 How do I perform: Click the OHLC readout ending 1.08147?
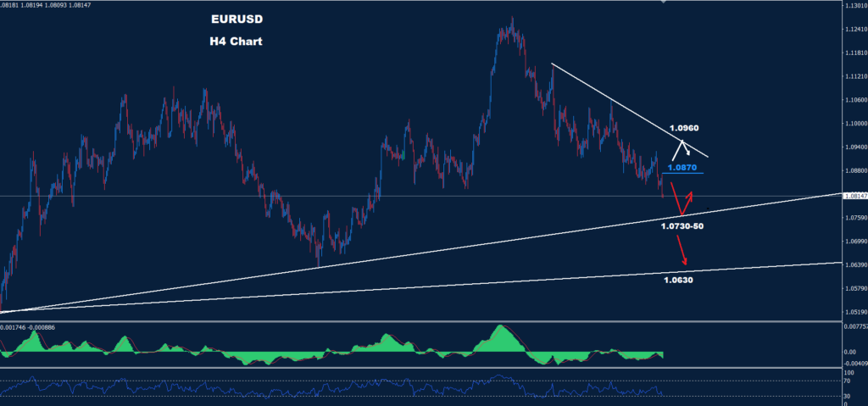pos(46,4)
